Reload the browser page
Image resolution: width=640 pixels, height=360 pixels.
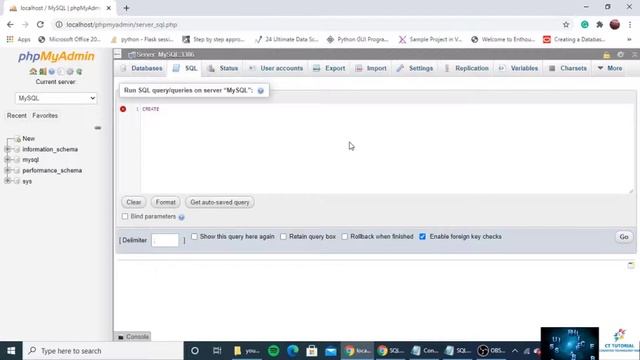click(x=40, y=24)
